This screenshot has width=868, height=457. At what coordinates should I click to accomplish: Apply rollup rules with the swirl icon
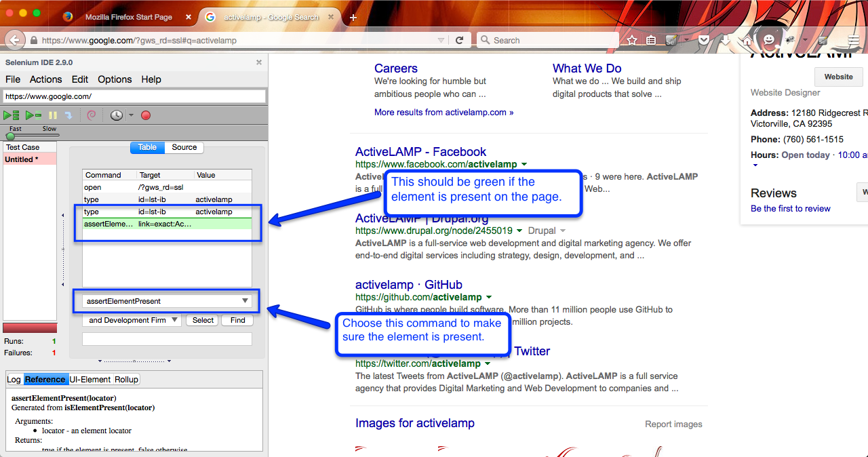click(92, 115)
